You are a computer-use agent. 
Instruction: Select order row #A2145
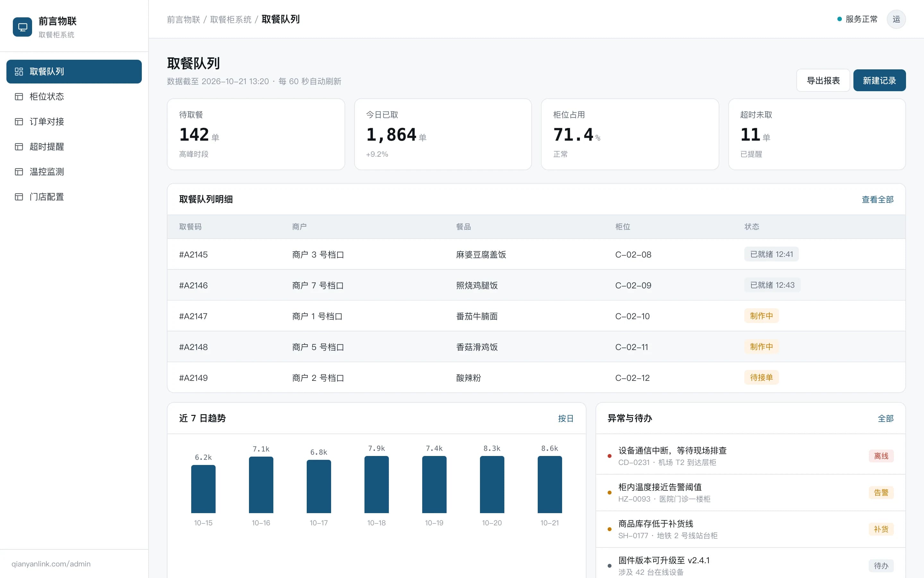[536, 254]
